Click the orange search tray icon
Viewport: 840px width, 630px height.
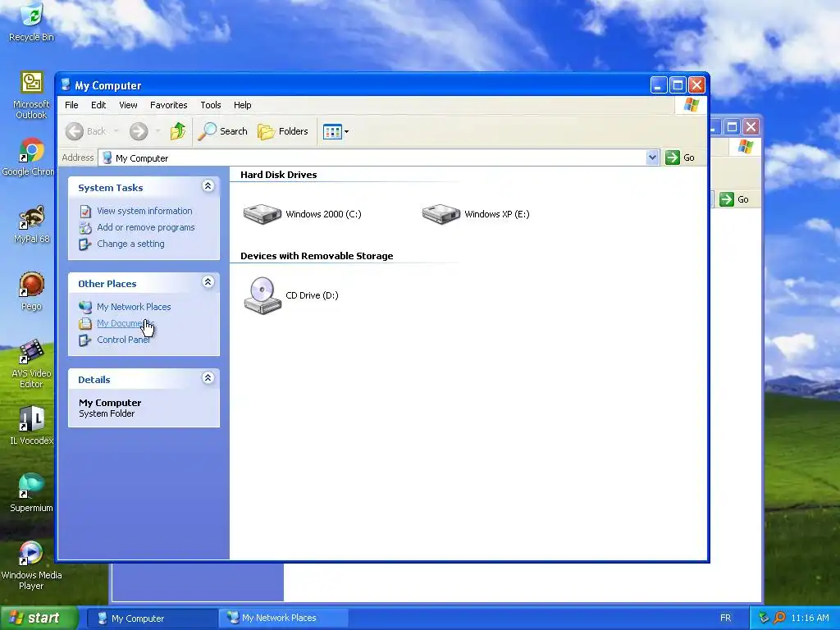tap(779, 619)
